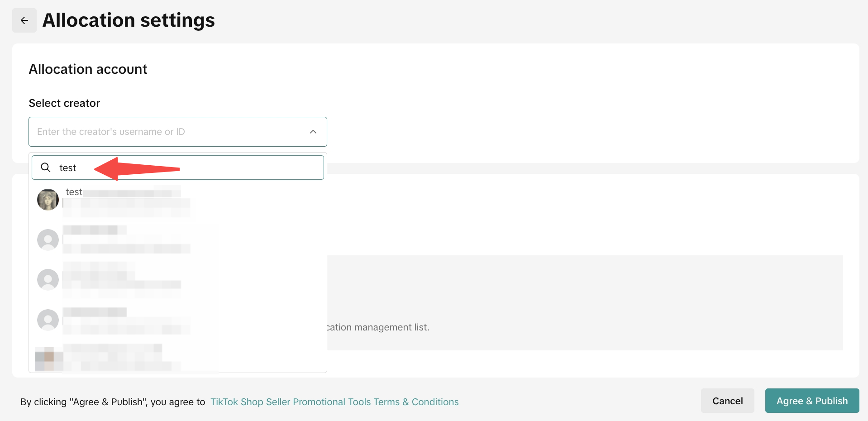Open TikTok Shop Seller Promotional Tools Terms link
The image size is (868, 421).
[x=334, y=402]
